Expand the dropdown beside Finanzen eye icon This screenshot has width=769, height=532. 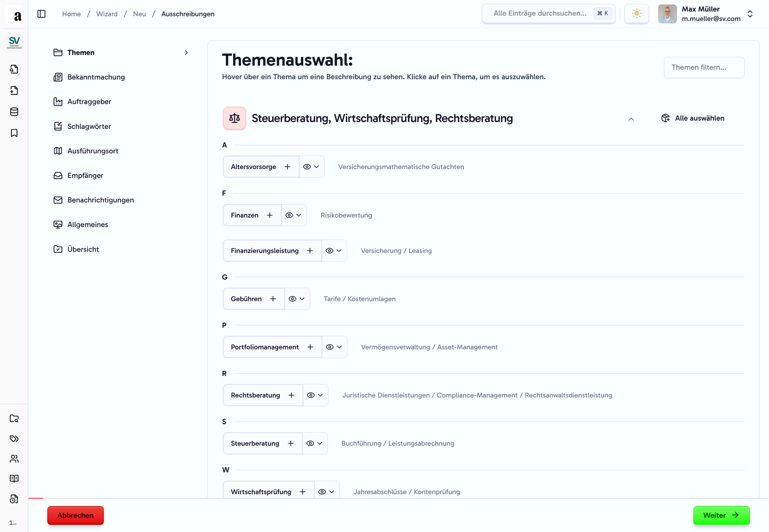click(x=298, y=215)
